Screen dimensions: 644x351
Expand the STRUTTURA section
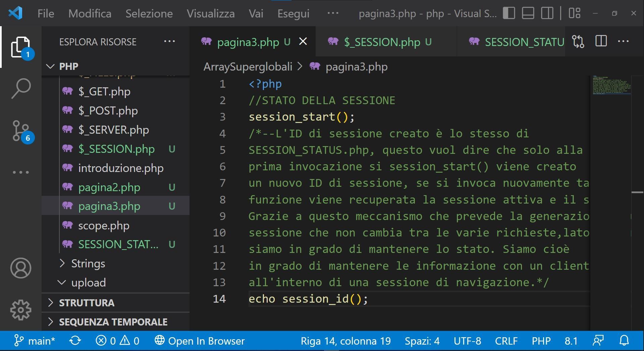(x=115, y=303)
